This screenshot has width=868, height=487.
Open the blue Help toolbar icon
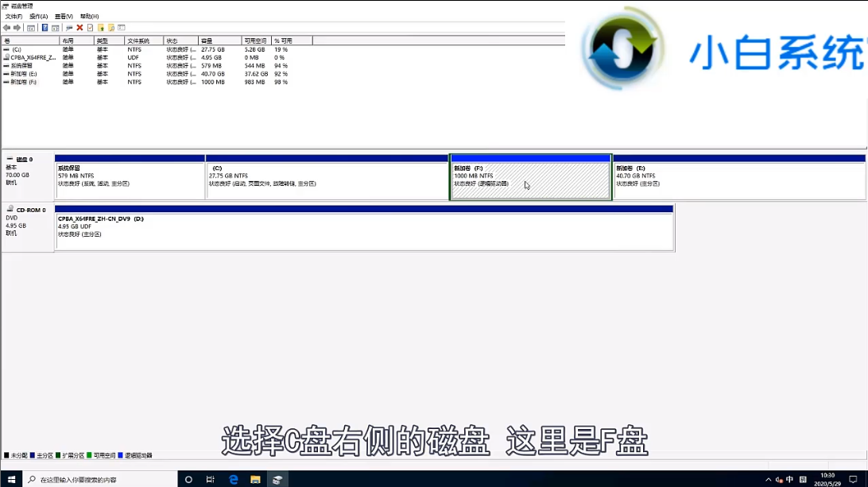pos(45,28)
